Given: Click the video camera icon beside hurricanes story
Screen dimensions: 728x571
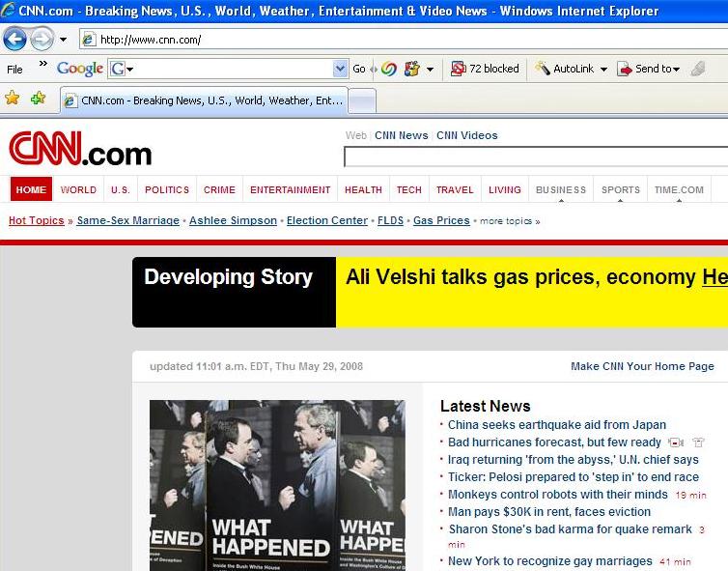Looking at the screenshot, I should [x=676, y=443].
